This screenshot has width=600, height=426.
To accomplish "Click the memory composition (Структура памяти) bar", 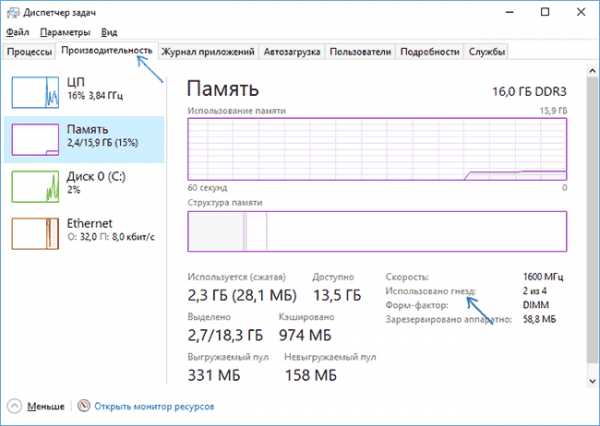I will click(377, 231).
